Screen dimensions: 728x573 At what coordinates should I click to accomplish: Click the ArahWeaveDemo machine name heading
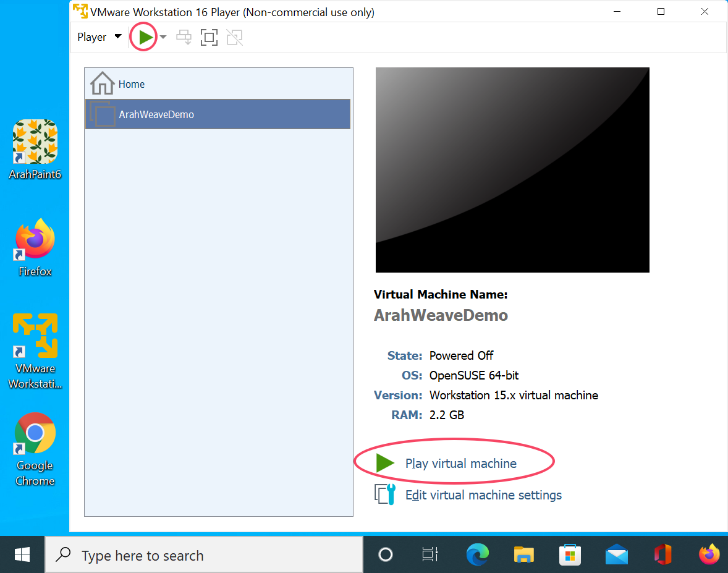[x=441, y=315]
